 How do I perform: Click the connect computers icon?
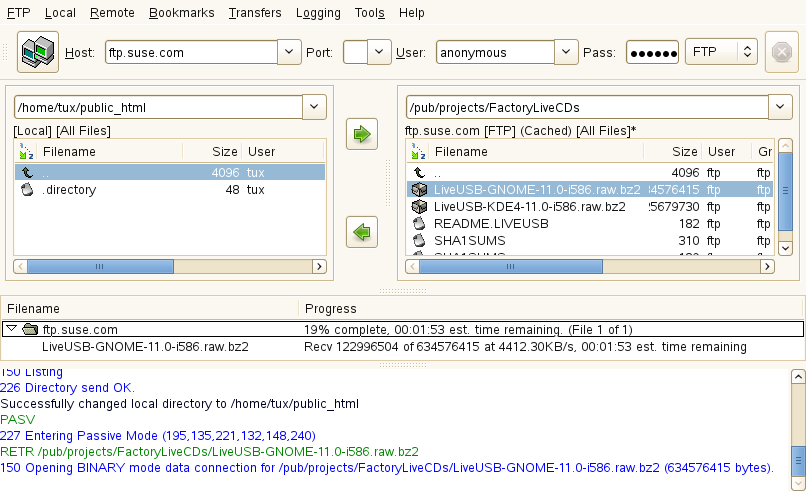click(38, 52)
